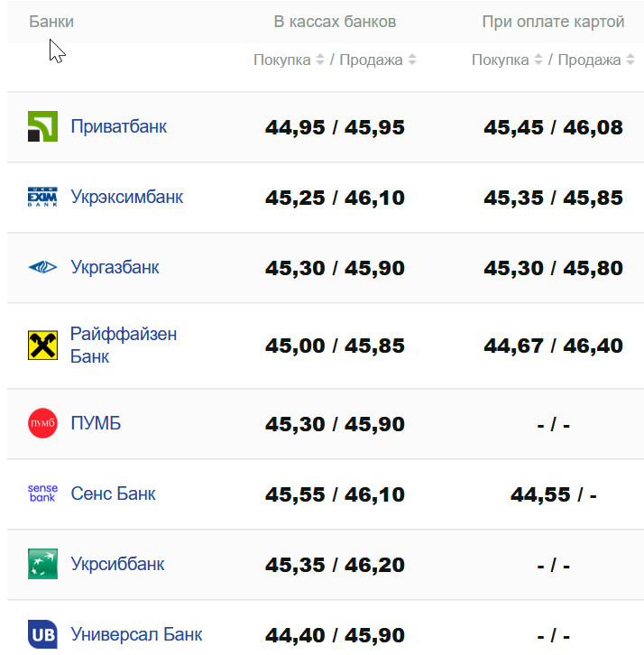The image size is (644, 655).
Task: Click the Privatbank green logo icon
Action: tap(42, 127)
